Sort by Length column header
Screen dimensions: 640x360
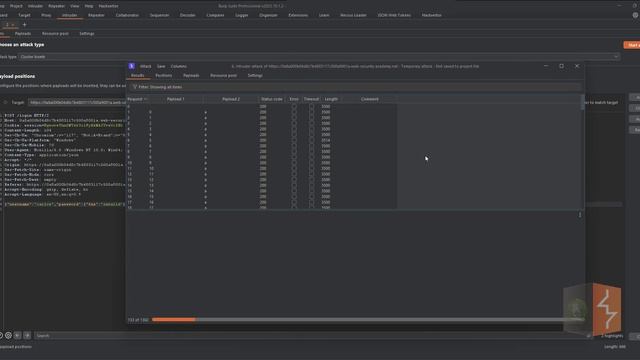331,99
